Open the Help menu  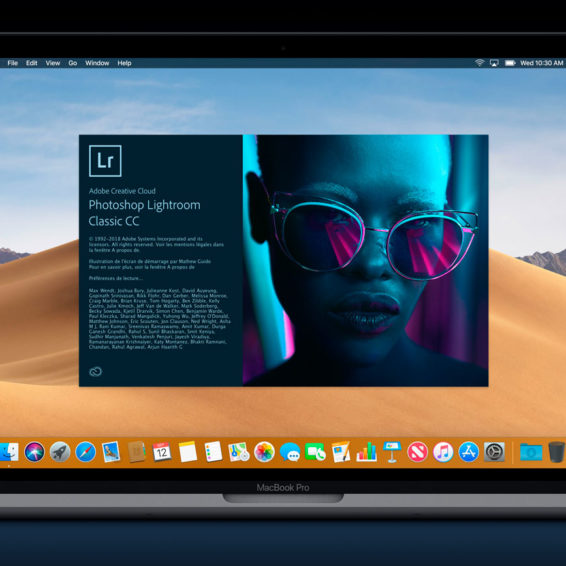pos(124,63)
